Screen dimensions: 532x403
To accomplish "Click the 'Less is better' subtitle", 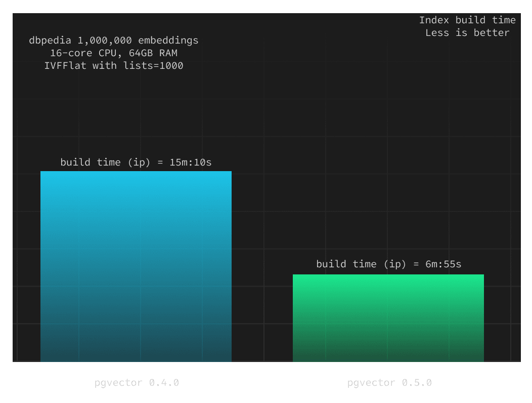I will point(468,32).
